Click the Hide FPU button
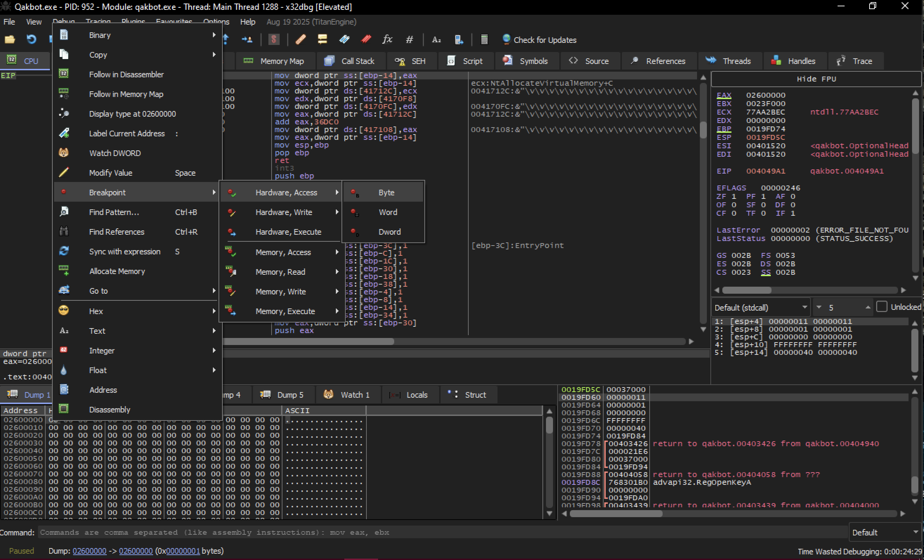The width and height of the screenshot is (924, 560). pyautogui.click(x=816, y=79)
